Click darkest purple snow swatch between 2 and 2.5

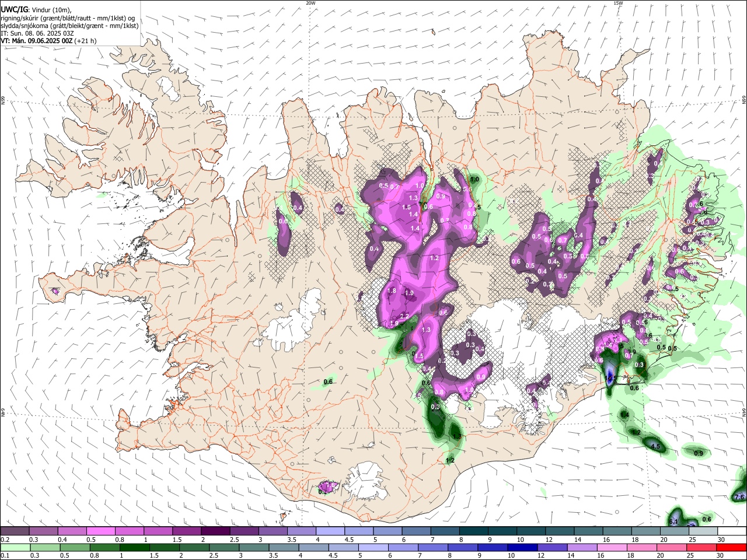(215, 531)
